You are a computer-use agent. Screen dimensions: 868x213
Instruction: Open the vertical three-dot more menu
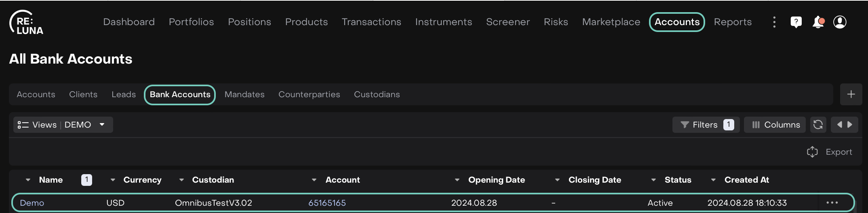click(774, 22)
